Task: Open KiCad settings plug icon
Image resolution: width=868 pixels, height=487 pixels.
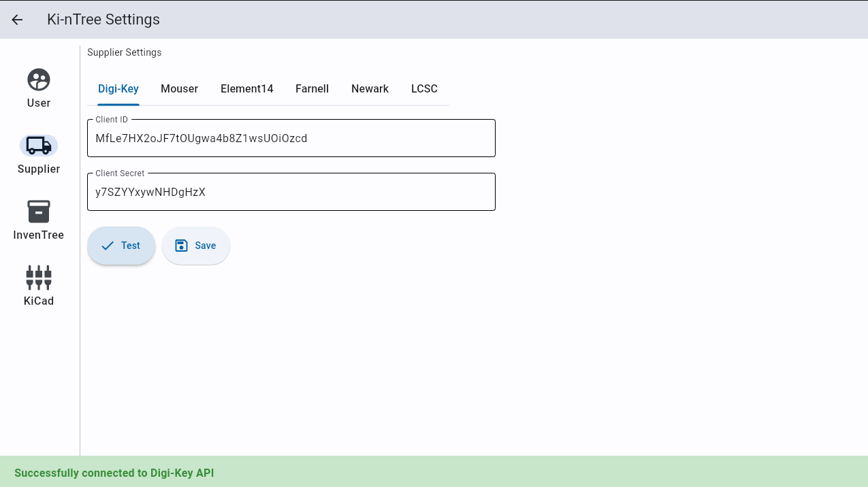Action: pyautogui.click(x=39, y=278)
